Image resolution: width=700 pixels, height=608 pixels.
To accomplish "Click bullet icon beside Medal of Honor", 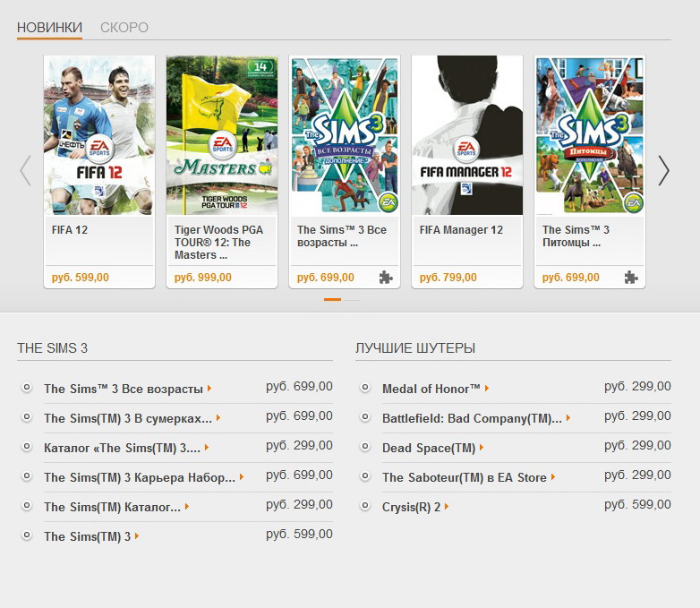I will click(x=365, y=388).
